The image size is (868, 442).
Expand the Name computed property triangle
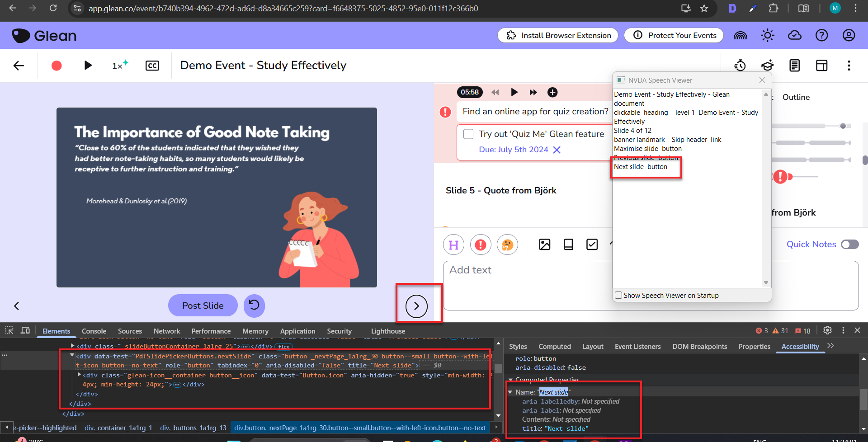[510, 392]
